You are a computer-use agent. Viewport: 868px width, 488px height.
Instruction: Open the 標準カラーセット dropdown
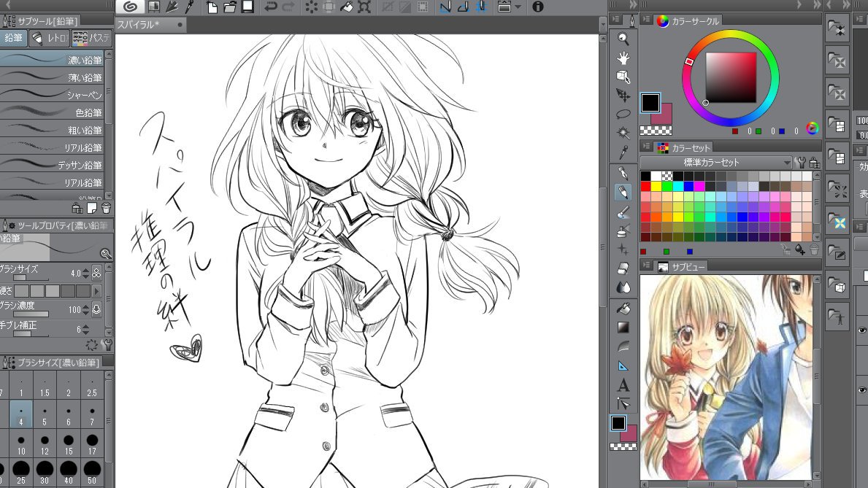coord(715,162)
